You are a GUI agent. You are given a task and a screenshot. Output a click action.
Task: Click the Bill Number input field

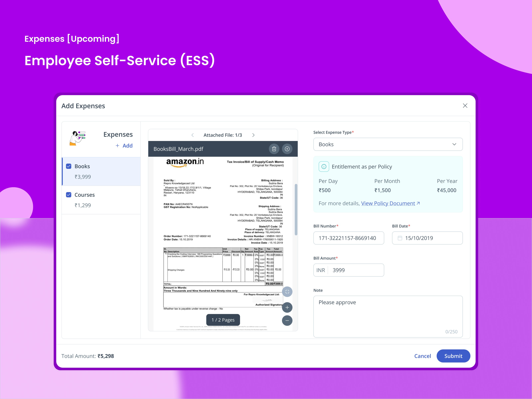click(348, 238)
